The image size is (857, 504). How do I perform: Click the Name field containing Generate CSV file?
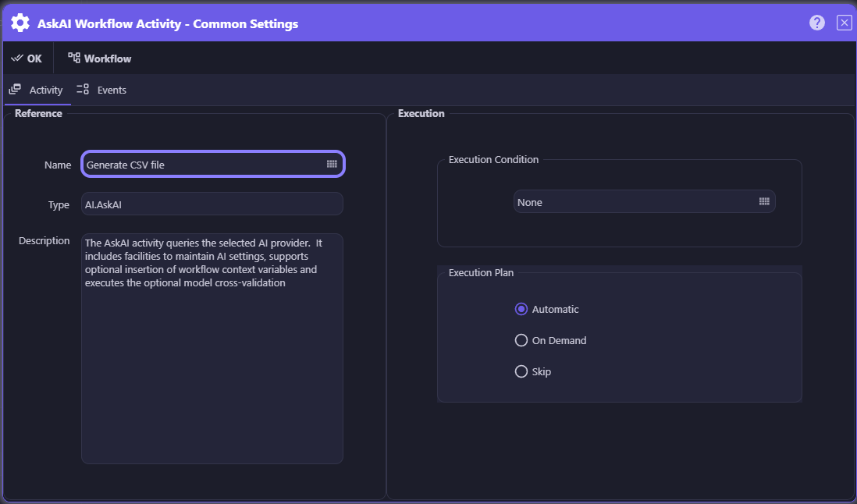click(212, 165)
